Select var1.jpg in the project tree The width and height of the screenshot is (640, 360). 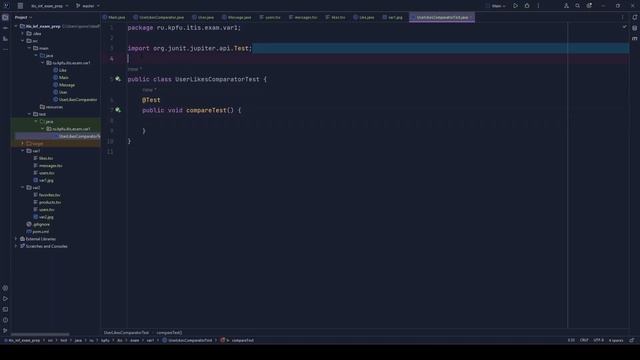point(43,180)
